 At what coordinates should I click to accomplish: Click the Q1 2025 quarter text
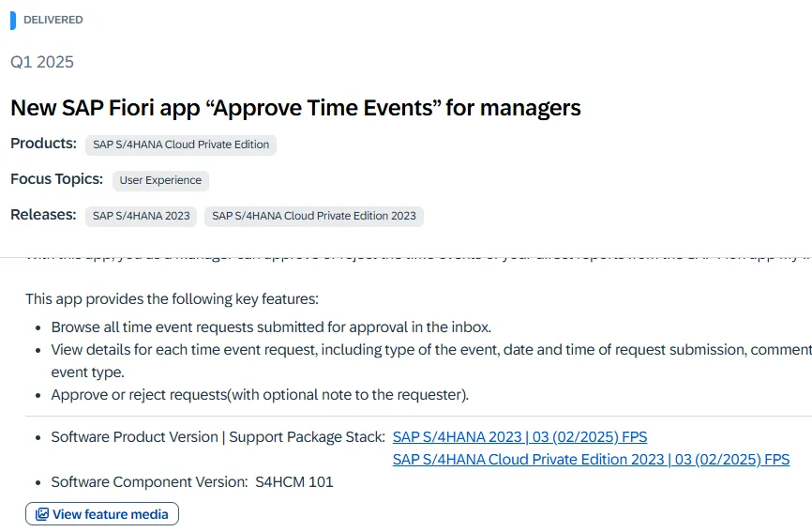coord(42,62)
